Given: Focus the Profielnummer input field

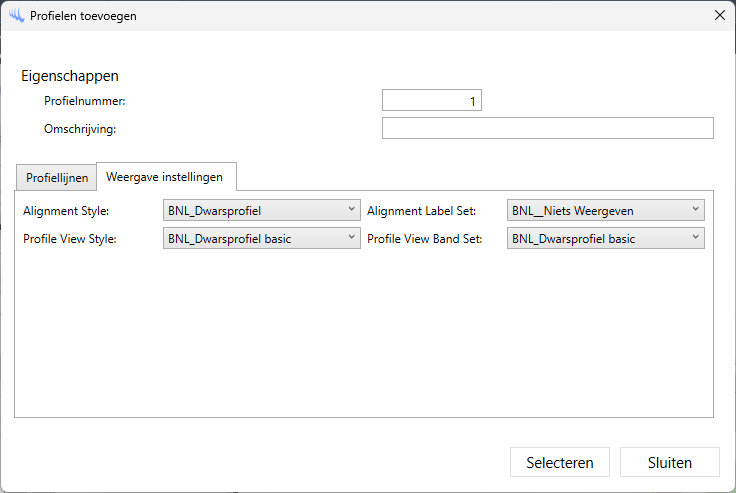Looking at the screenshot, I should tap(432, 100).
